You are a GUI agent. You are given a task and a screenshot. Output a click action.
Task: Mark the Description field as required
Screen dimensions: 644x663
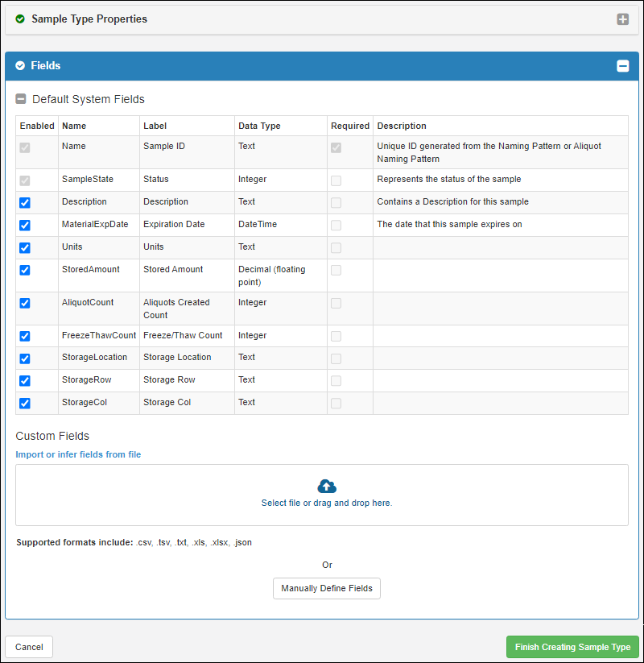[336, 202]
